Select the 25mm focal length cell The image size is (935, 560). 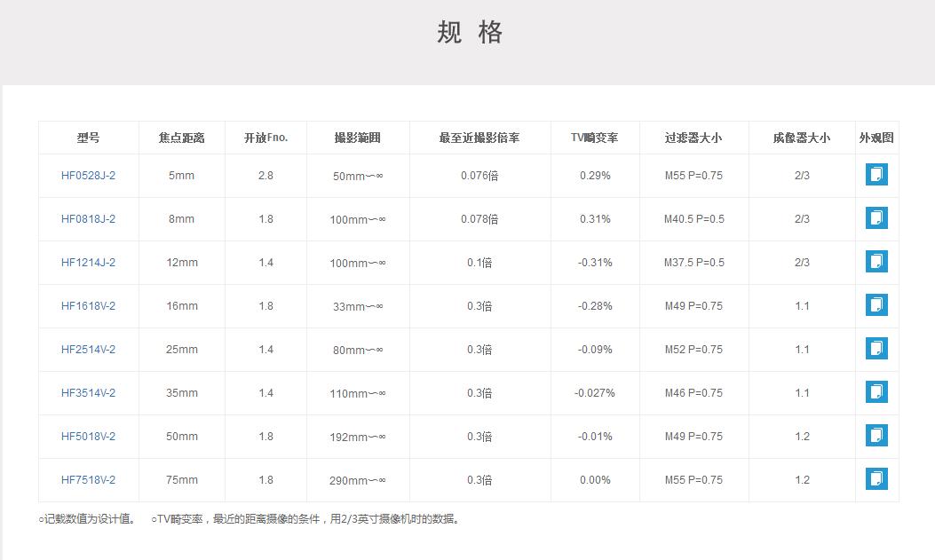coord(182,350)
